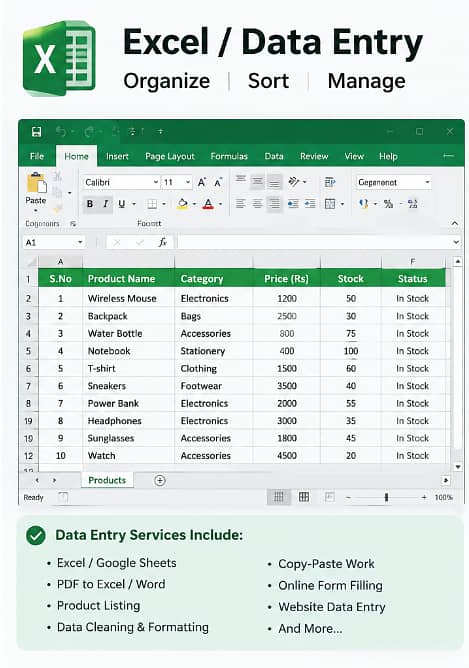Viewport: 469px width, 668px height.
Task: Align text right in lower row
Action: 274,204
